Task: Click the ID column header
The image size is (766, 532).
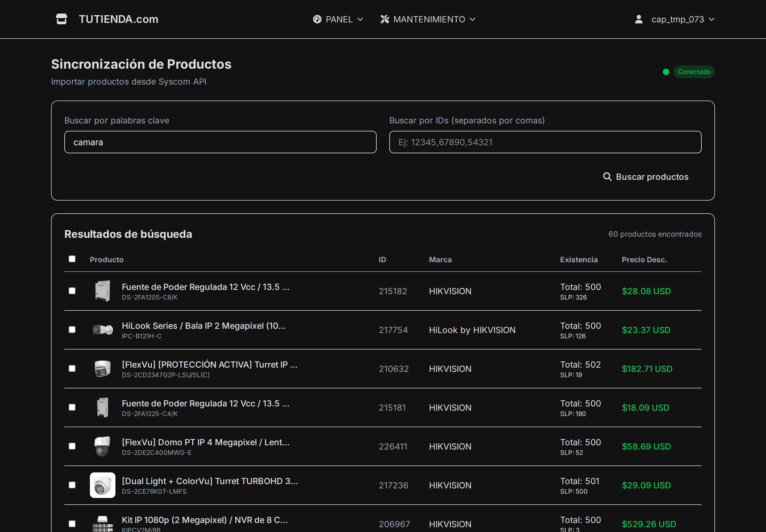Action: pyautogui.click(x=382, y=260)
